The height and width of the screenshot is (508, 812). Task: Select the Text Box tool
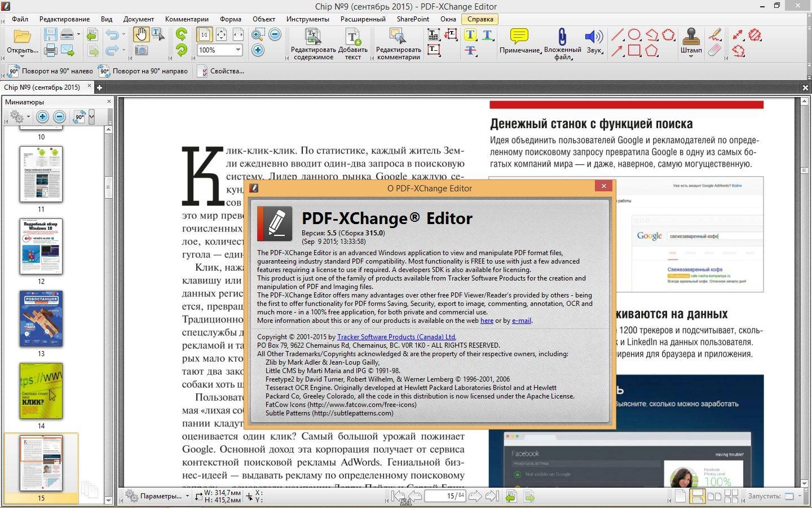(x=433, y=50)
